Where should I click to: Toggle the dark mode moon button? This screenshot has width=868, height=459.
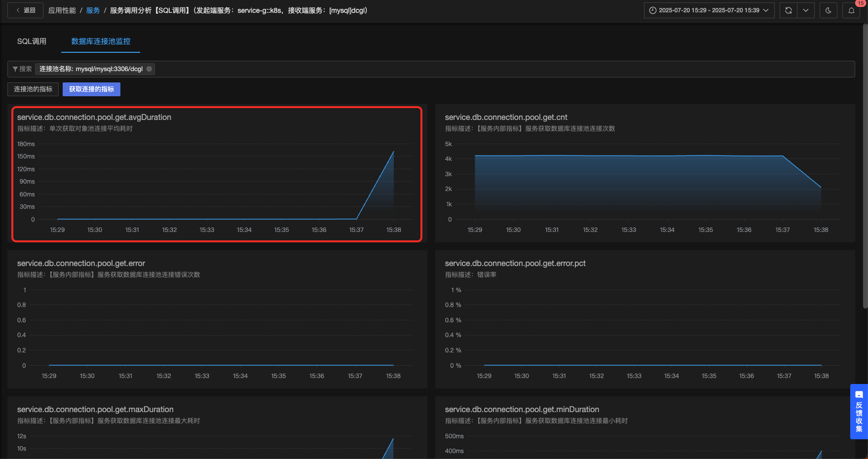[828, 10]
